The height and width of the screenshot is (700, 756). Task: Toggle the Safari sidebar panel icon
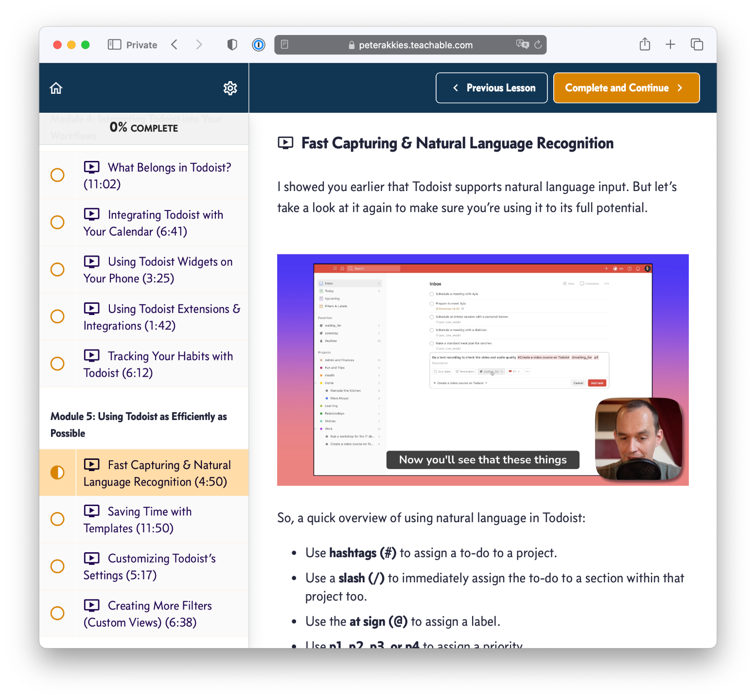(x=114, y=45)
